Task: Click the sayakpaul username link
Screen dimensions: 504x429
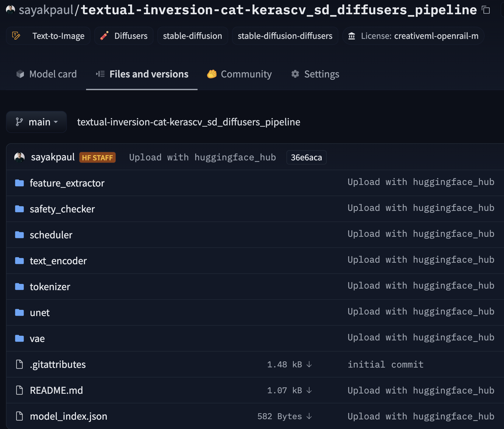Action: click(x=53, y=157)
